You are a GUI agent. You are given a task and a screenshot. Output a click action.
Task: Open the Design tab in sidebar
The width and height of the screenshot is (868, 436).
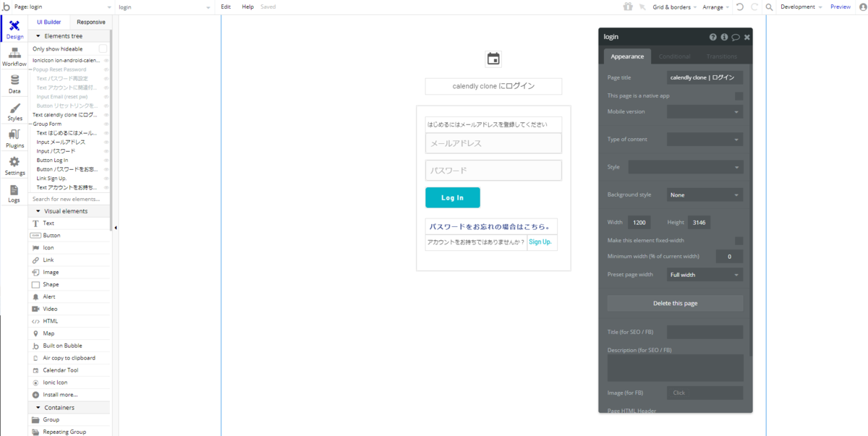pos(14,30)
